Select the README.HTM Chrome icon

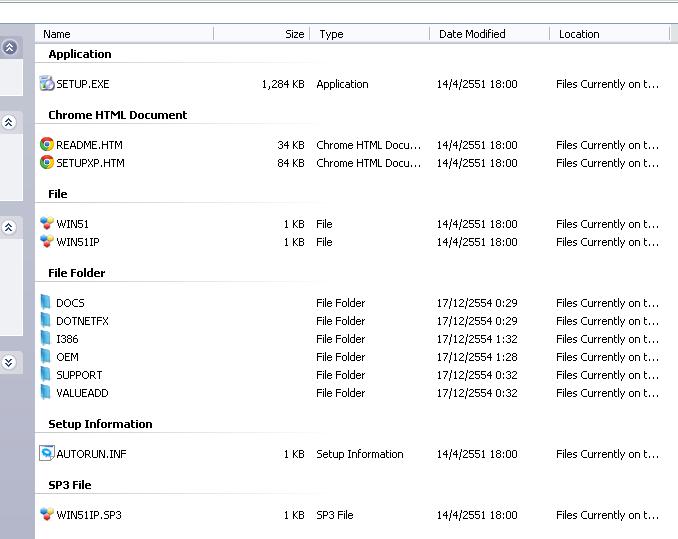click(46, 145)
